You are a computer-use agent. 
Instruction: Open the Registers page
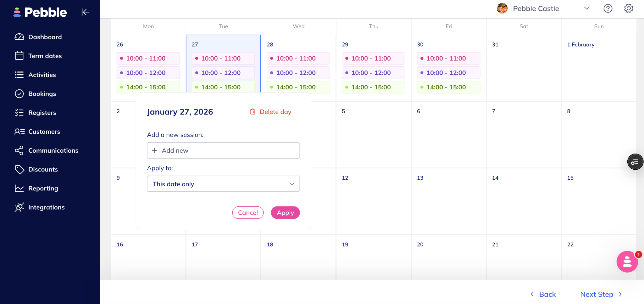point(42,113)
